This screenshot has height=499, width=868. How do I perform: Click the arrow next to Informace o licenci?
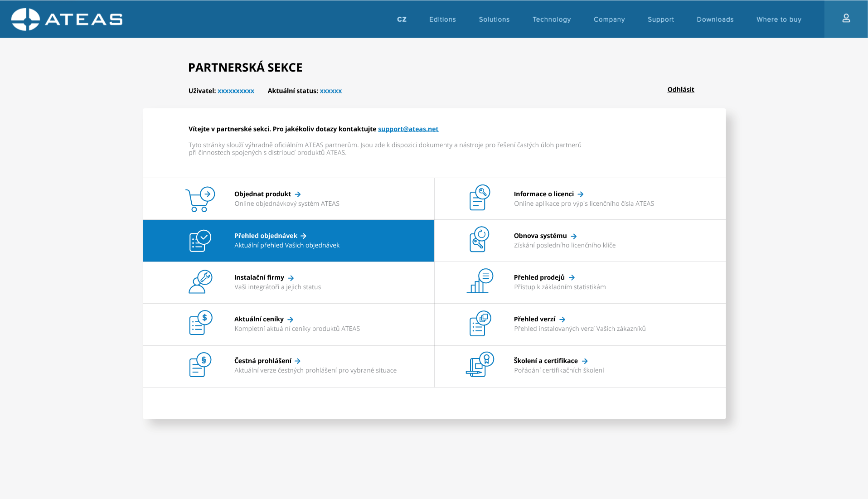(581, 194)
